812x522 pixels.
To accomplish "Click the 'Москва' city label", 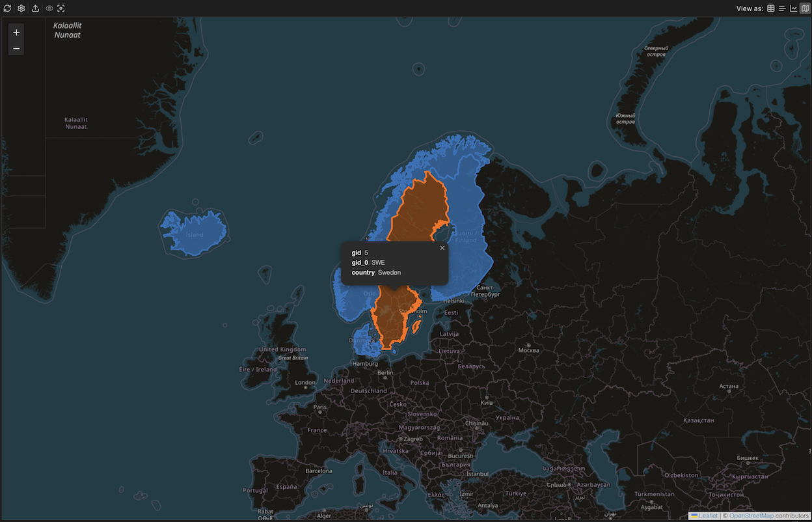I will [528, 350].
